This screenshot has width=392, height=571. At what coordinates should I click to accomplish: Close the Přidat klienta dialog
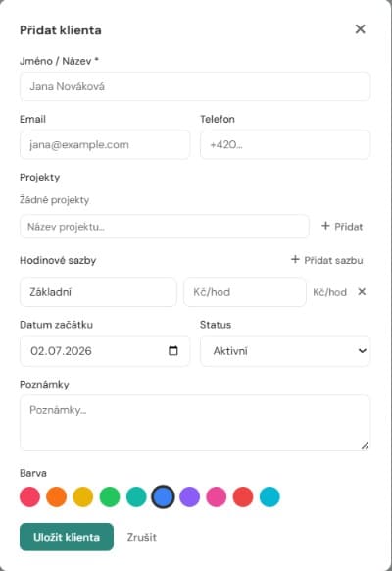(x=360, y=29)
